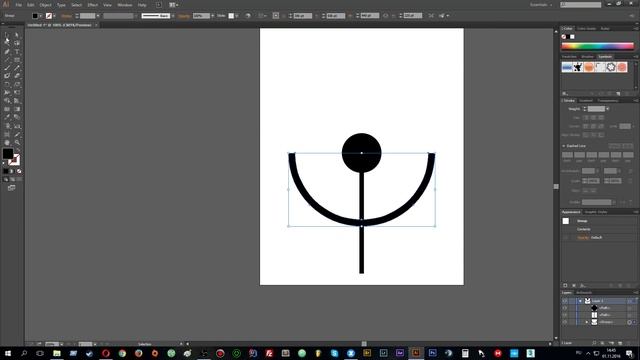The height and width of the screenshot is (360, 640).
Task: Select the Rotate tool
Action: tap(7, 84)
